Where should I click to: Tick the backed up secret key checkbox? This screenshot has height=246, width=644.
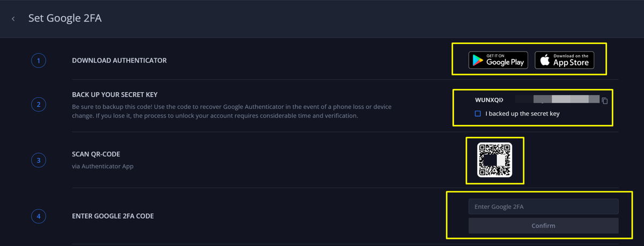[478, 114]
